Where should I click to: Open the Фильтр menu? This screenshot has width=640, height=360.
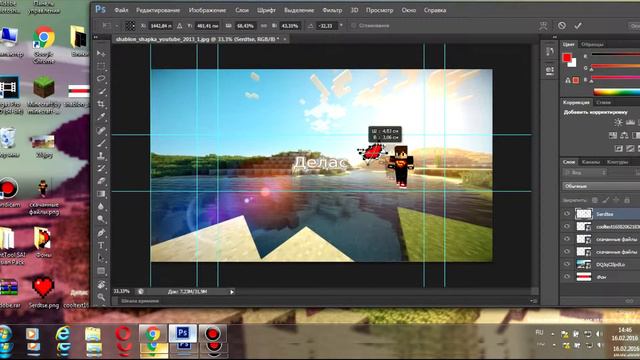[x=332, y=10]
